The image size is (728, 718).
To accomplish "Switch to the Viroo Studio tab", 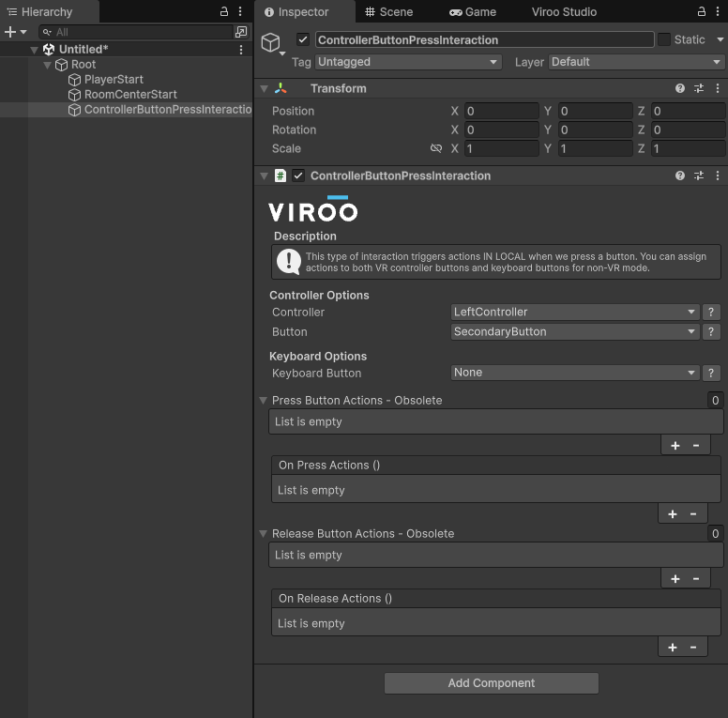I will [564, 12].
